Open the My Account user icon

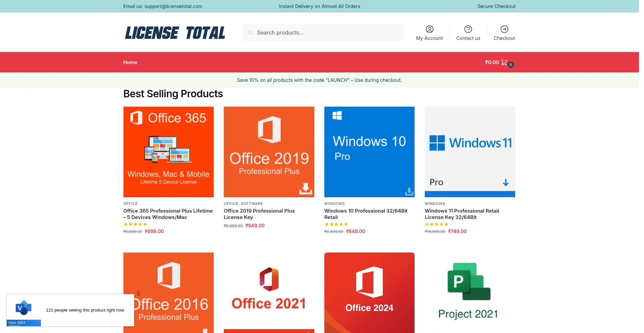coord(429,29)
